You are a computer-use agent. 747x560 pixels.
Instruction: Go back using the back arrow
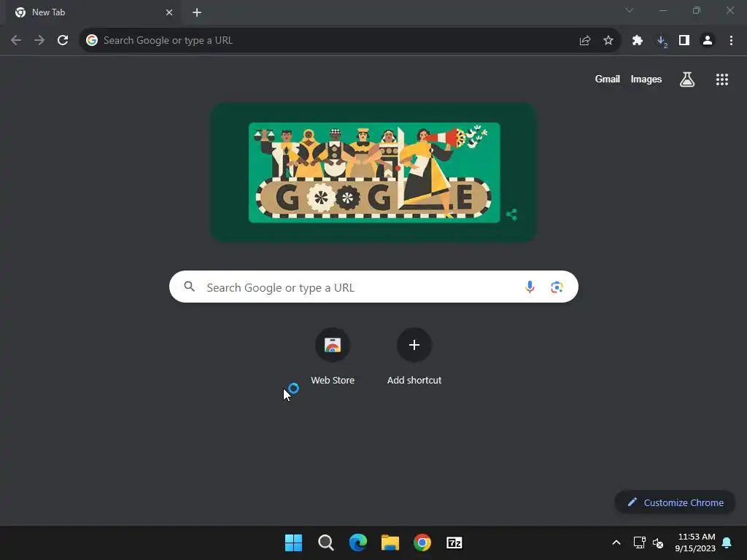(16, 41)
